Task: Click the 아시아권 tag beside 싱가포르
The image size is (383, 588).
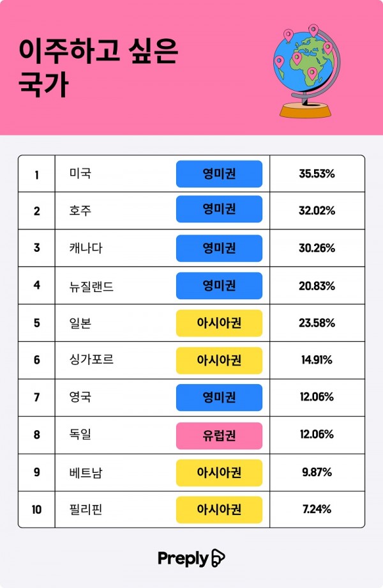Action: coord(219,360)
